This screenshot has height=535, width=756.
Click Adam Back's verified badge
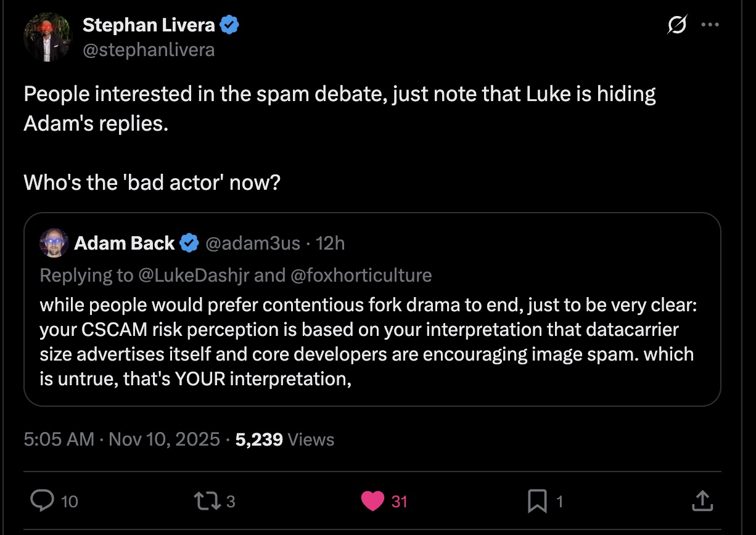coord(189,243)
